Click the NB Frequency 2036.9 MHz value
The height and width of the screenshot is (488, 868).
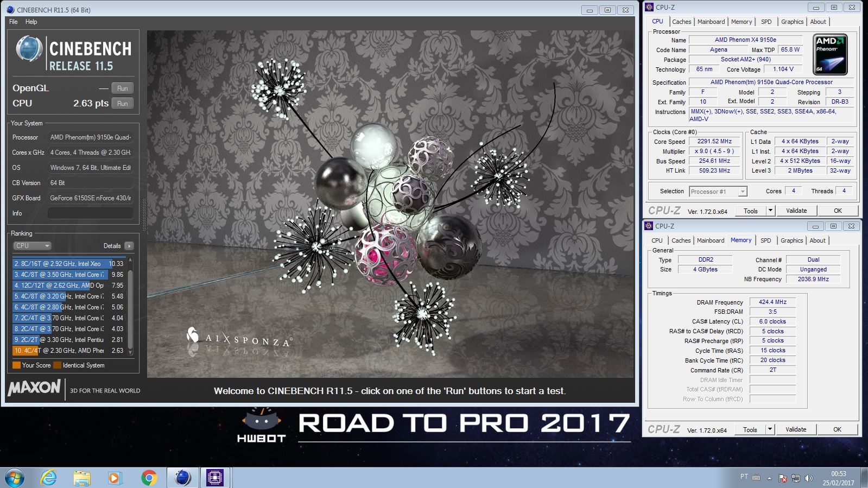click(813, 279)
